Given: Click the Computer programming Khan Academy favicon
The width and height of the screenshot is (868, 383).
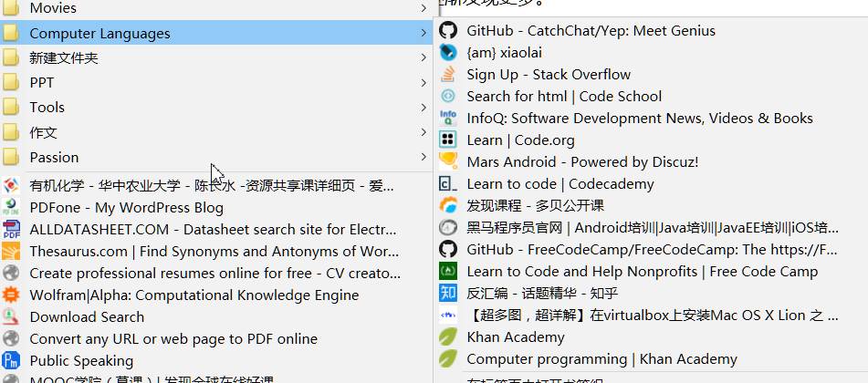Looking at the screenshot, I should [448, 358].
